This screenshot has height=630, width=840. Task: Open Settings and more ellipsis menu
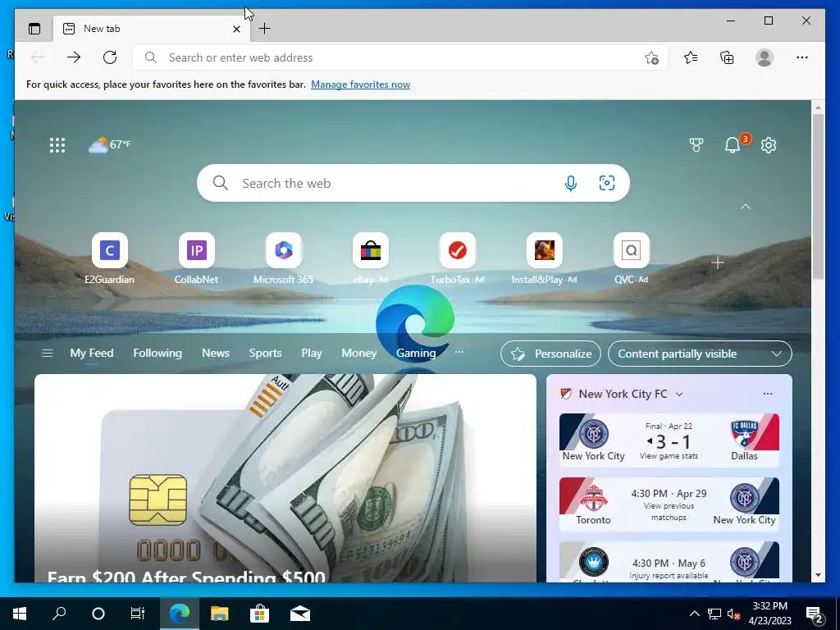pos(802,57)
